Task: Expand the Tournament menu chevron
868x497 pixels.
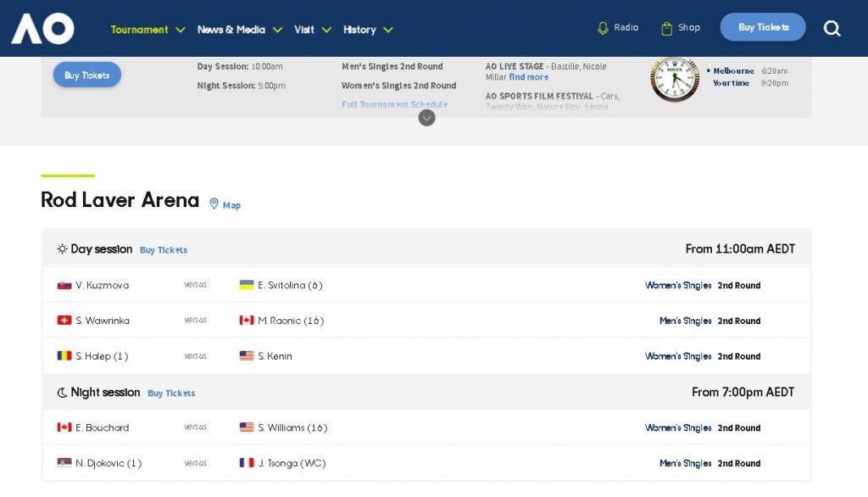Action: (180, 30)
